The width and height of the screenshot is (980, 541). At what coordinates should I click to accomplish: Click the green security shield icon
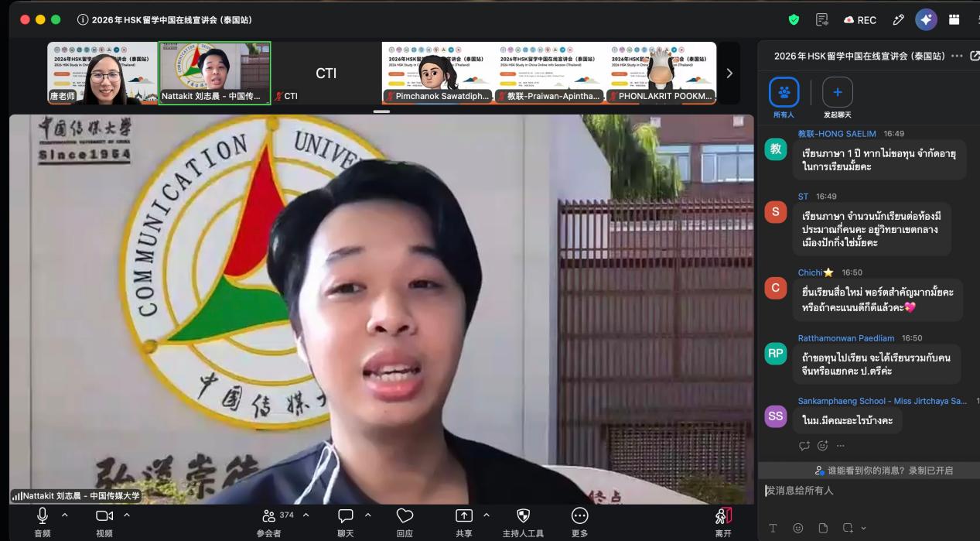coord(794,19)
